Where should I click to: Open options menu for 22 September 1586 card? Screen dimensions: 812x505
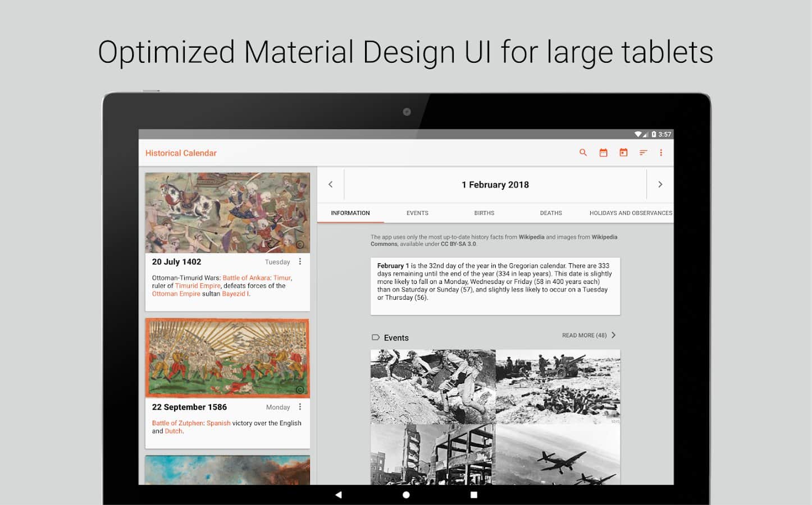click(x=300, y=407)
